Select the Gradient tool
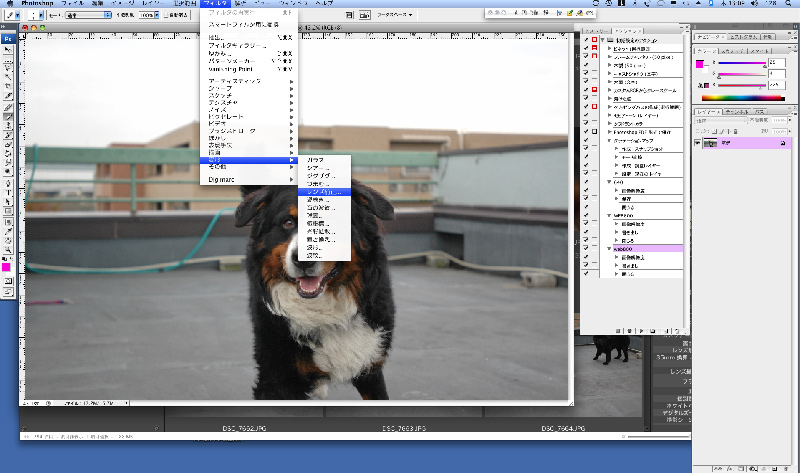 (x=8, y=154)
